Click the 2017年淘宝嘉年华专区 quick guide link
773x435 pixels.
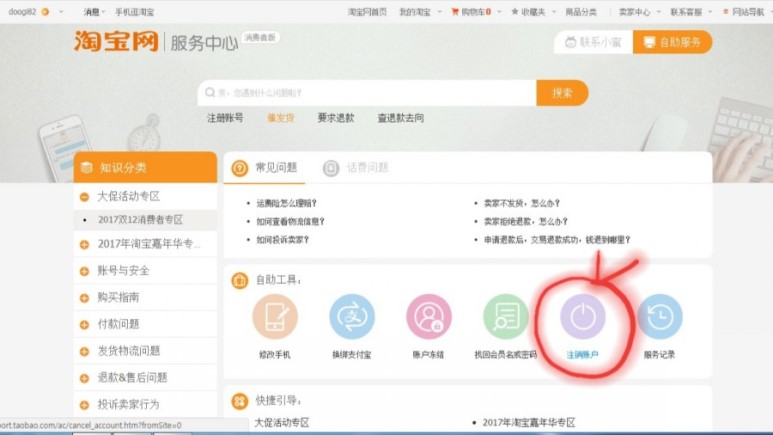(528, 423)
